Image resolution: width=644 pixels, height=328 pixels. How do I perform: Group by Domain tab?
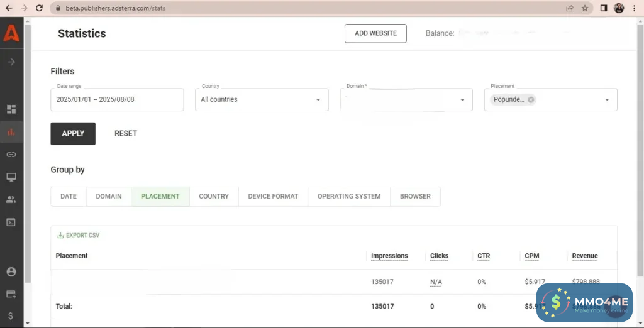[109, 196]
